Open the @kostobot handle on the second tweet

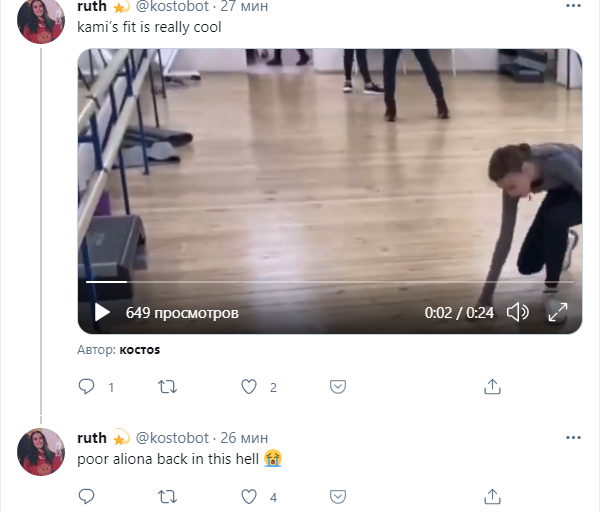(172, 438)
